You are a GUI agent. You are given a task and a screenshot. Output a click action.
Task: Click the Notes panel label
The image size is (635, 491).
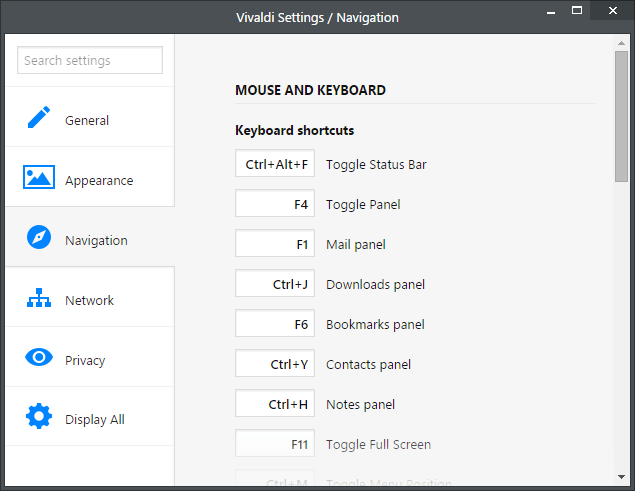click(x=360, y=405)
